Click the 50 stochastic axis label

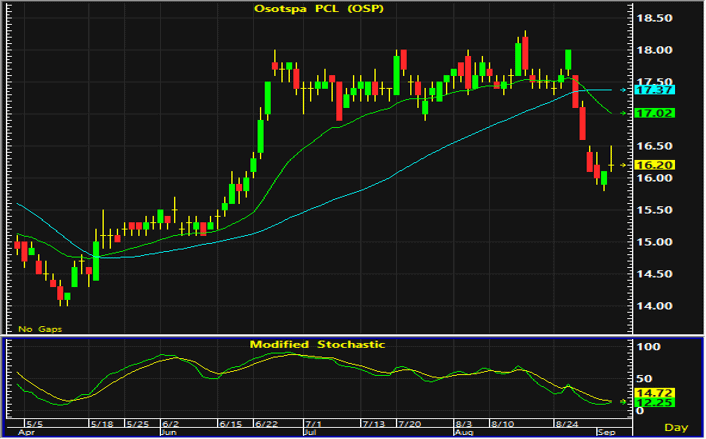point(644,379)
